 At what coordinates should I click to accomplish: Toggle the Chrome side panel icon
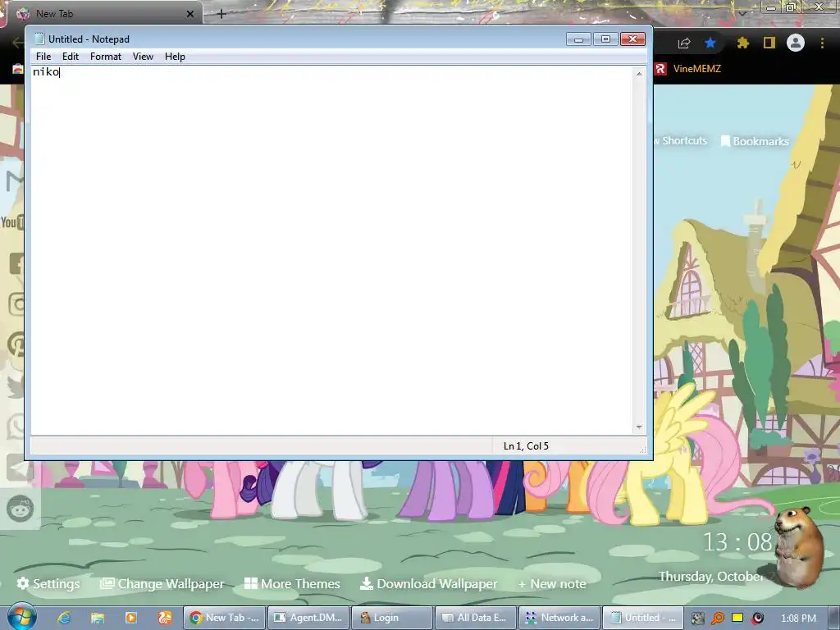tap(769, 43)
